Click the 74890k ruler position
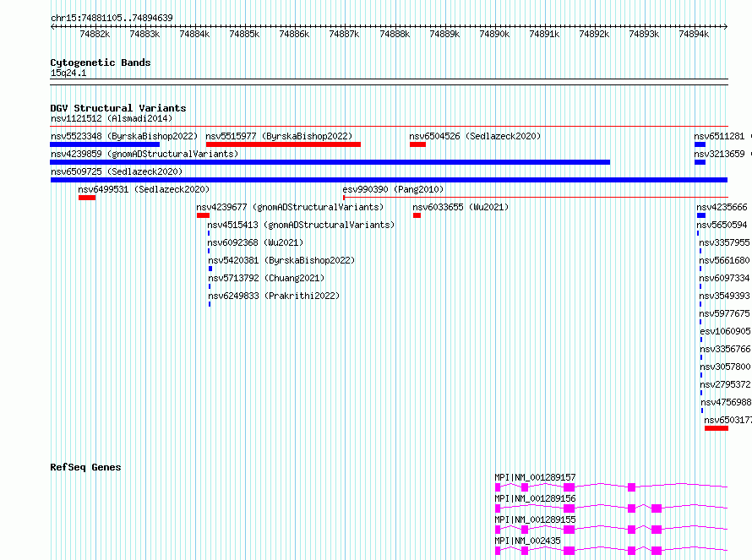752x560 pixels. (494, 34)
